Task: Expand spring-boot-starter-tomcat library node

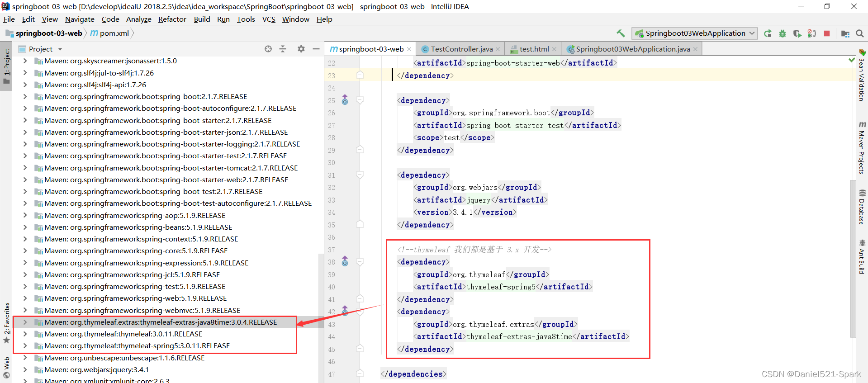Action: [x=25, y=168]
